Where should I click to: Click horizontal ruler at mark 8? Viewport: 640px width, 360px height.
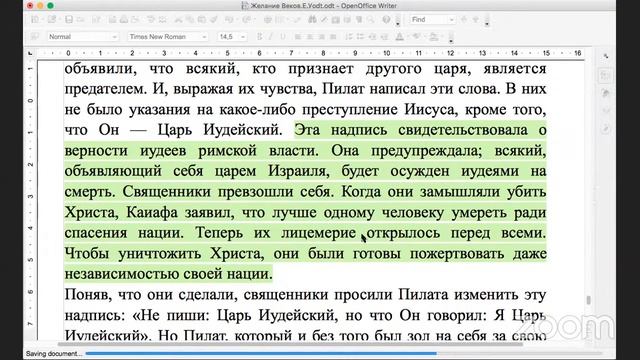click(323, 53)
